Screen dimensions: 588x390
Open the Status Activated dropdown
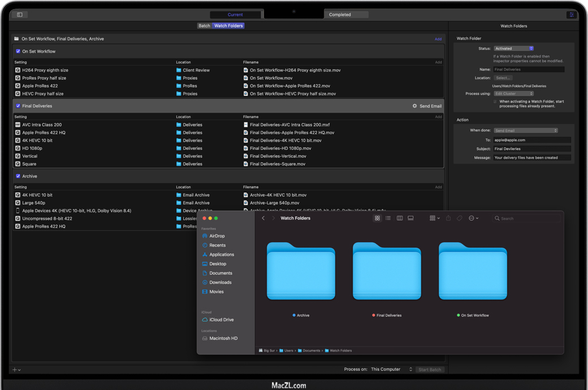[x=513, y=49]
